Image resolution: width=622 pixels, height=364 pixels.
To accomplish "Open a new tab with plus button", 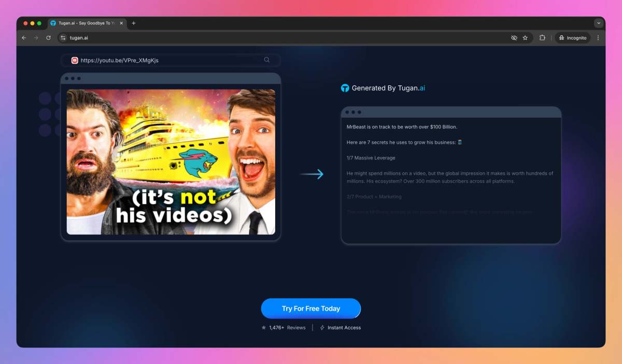I will click(x=134, y=23).
